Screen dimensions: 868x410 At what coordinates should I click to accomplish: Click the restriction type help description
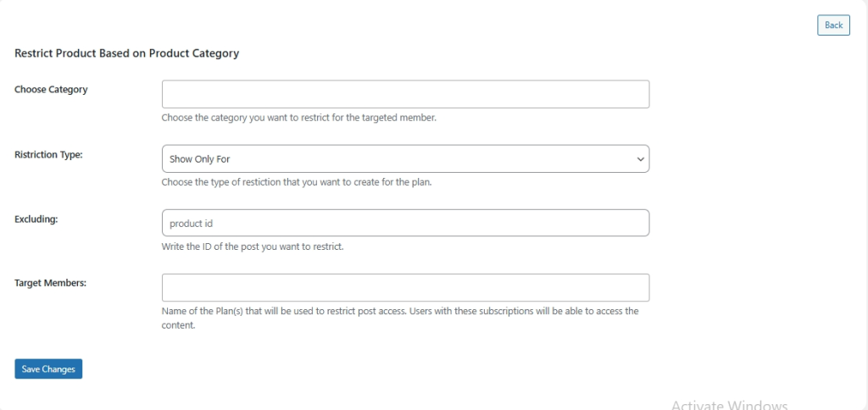(297, 182)
